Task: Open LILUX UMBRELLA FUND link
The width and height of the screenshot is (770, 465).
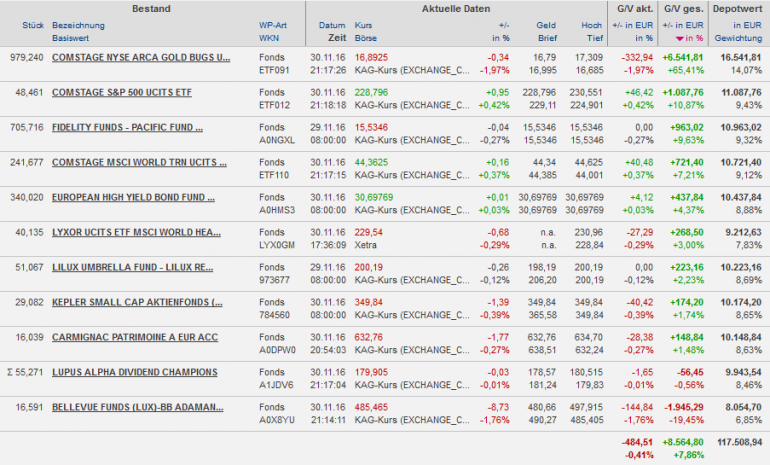Action: [133, 268]
